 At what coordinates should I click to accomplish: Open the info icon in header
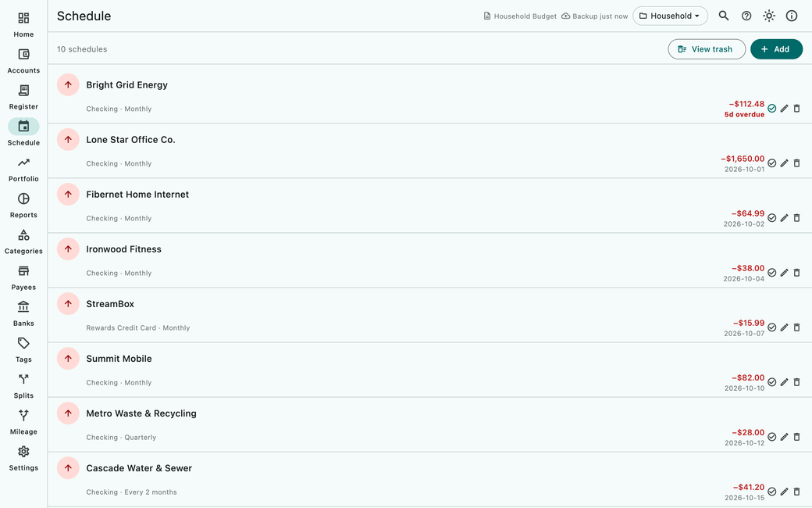click(791, 16)
